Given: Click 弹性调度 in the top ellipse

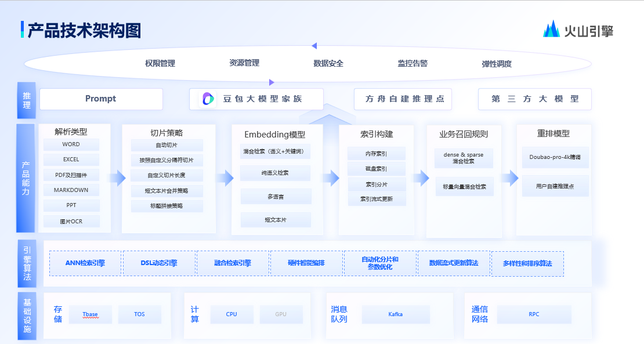Looking at the screenshot, I should pyautogui.click(x=497, y=64).
